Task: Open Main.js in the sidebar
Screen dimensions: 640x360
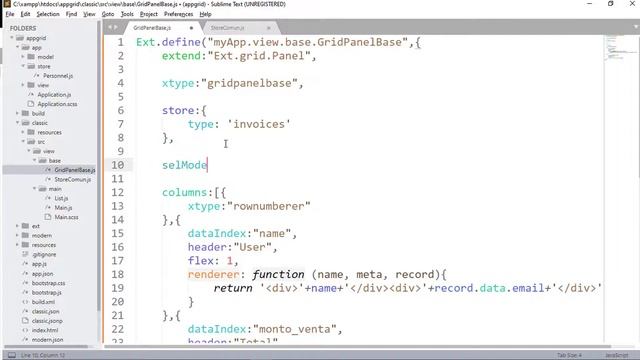Action: pos(63,207)
